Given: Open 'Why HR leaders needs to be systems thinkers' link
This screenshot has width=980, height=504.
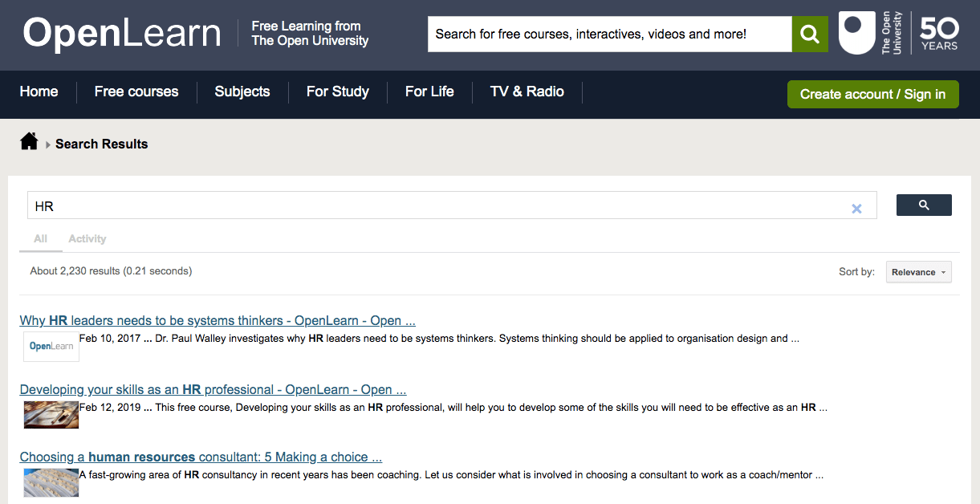Looking at the screenshot, I should click(x=218, y=320).
